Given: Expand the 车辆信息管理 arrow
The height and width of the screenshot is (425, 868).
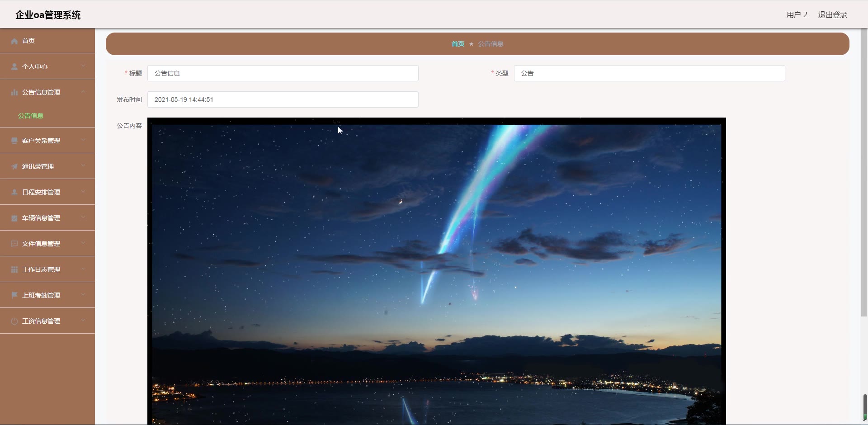Looking at the screenshot, I should [83, 217].
